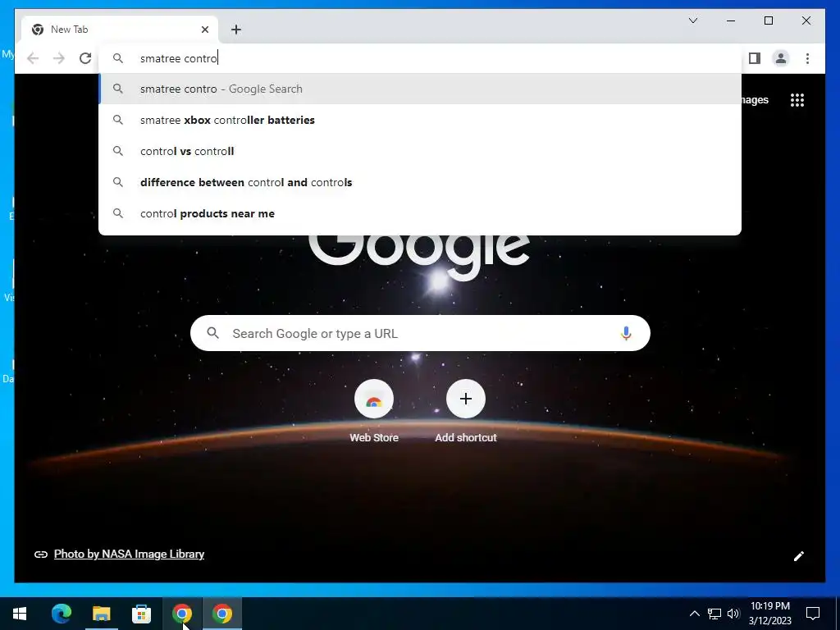Screen dimensions: 840x630
Task: Open the Web Store shortcut
Action: 374,412
